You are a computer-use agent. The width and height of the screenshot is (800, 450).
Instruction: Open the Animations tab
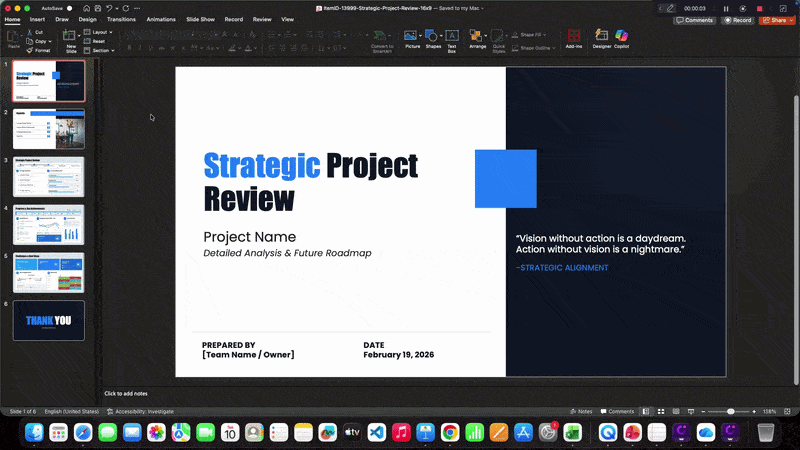point(161,19)
